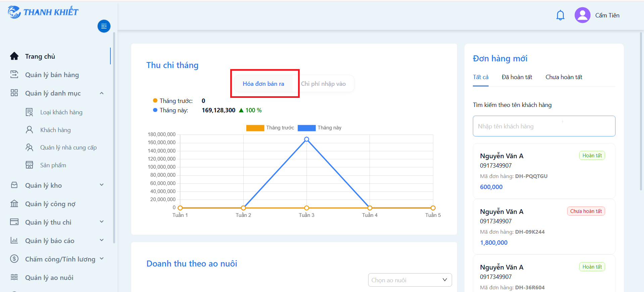The height and width of the screenshot is (292, 644).
Task: Open Sản phẩm submenu item
Action: pyautogui.click(x=53, y=165)
